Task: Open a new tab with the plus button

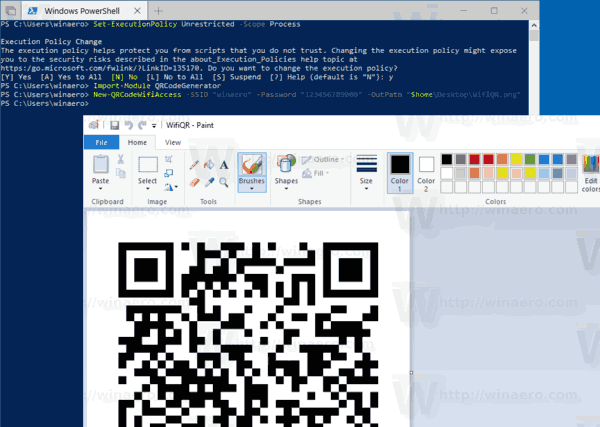Action: 158,11
